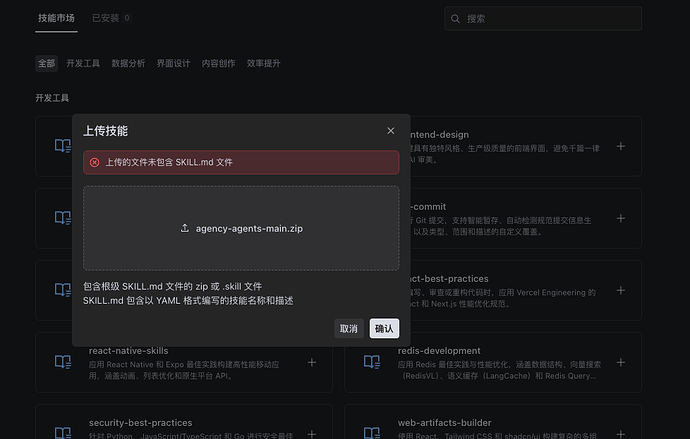The height and width of the screenshot is (439, 690).
Task: Add the react-native-skills skill with its plus icon
Action: click(x=311, y=362)
